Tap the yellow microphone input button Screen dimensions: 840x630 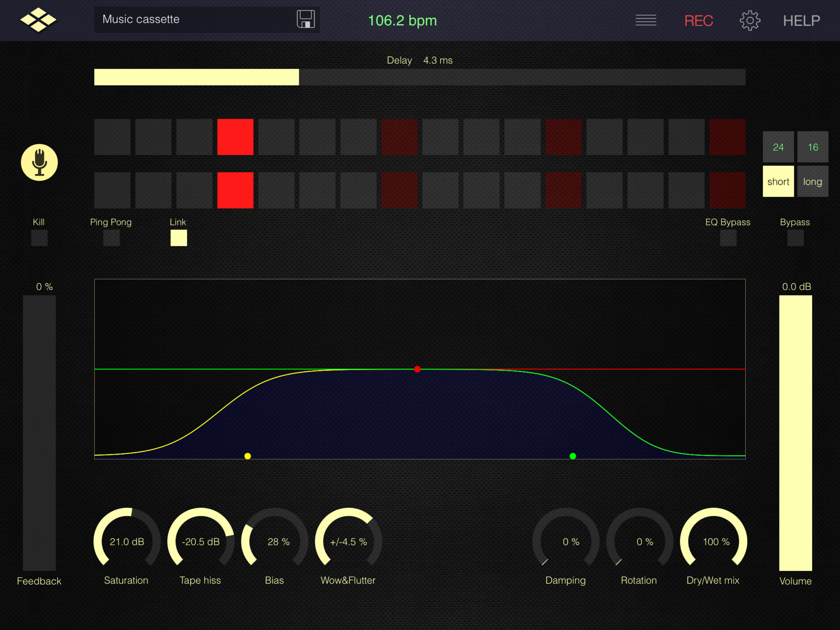pos(39,163)
